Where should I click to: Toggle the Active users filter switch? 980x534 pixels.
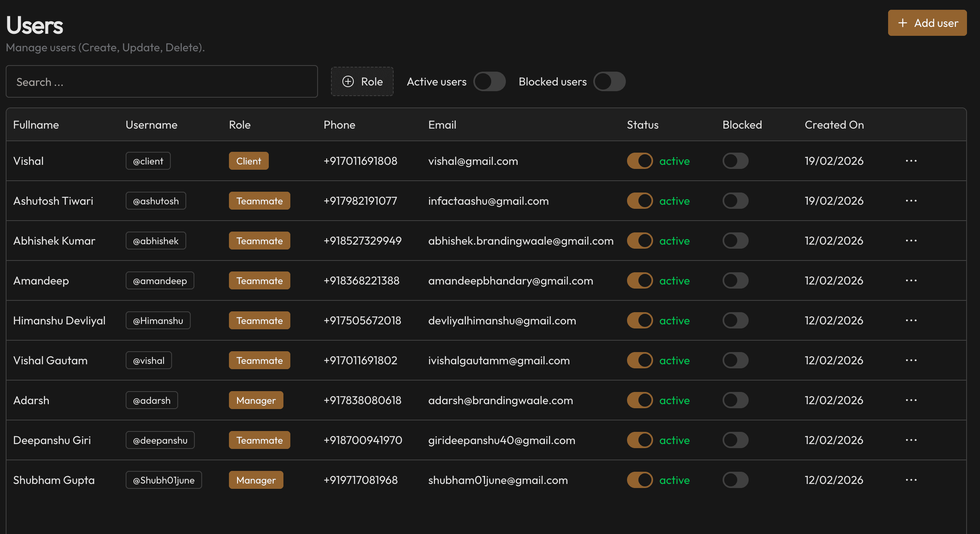point(489,81)
